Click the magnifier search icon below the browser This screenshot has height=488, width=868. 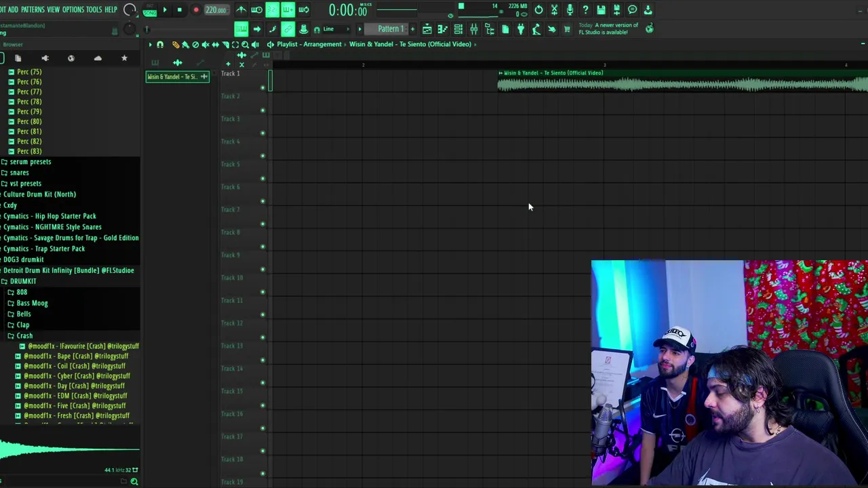tap(134, 481)
